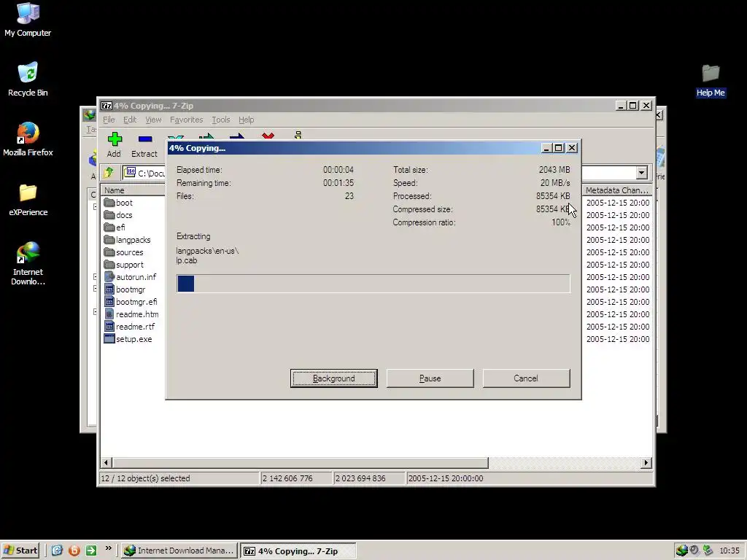Click the IDM tray icon

(682, 551)
